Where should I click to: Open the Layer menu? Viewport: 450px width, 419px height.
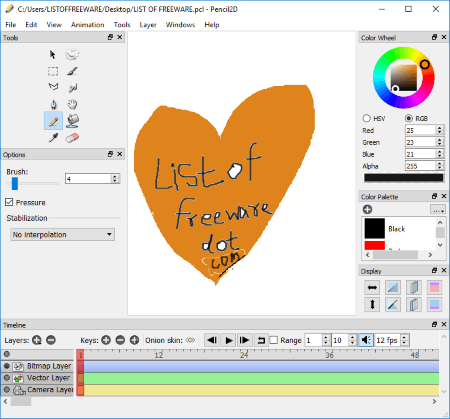[x=148, y=25]
